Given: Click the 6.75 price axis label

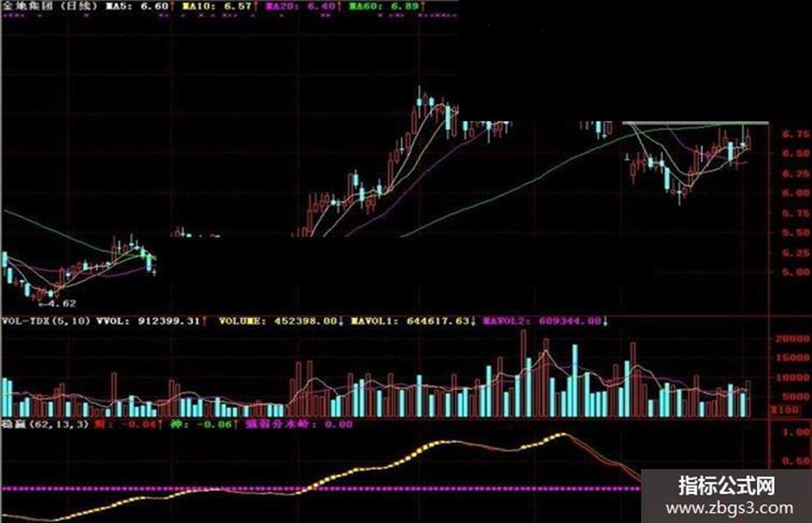Looking at the screenshot, I should point(796,134).
